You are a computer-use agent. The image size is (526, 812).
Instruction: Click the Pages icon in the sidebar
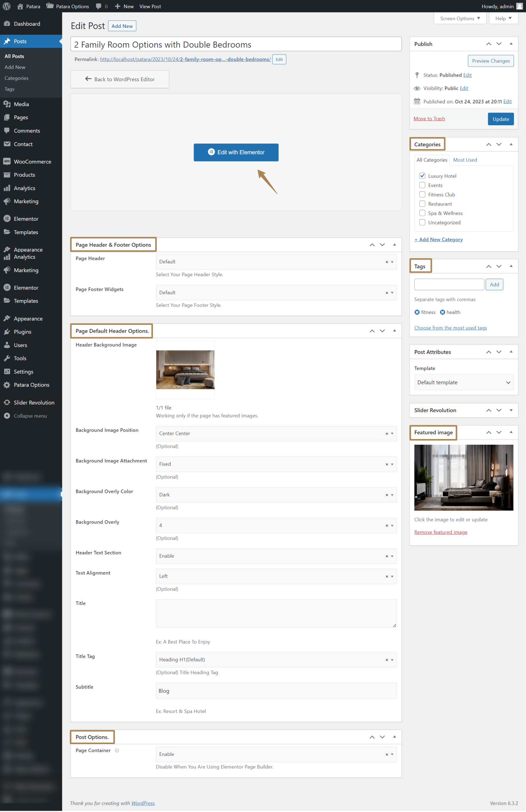tap(7, 117)
